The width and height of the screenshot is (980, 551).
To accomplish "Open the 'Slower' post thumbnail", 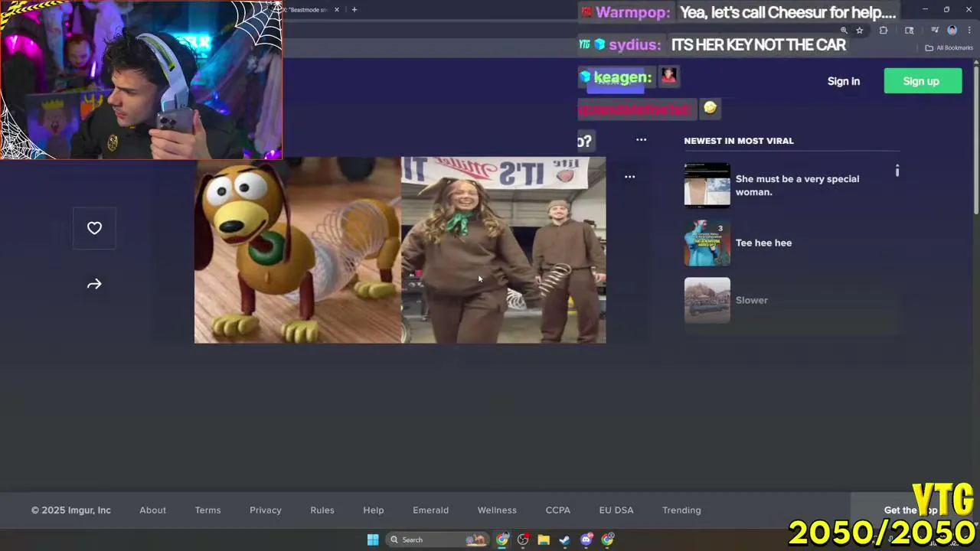I will point(707,300).
